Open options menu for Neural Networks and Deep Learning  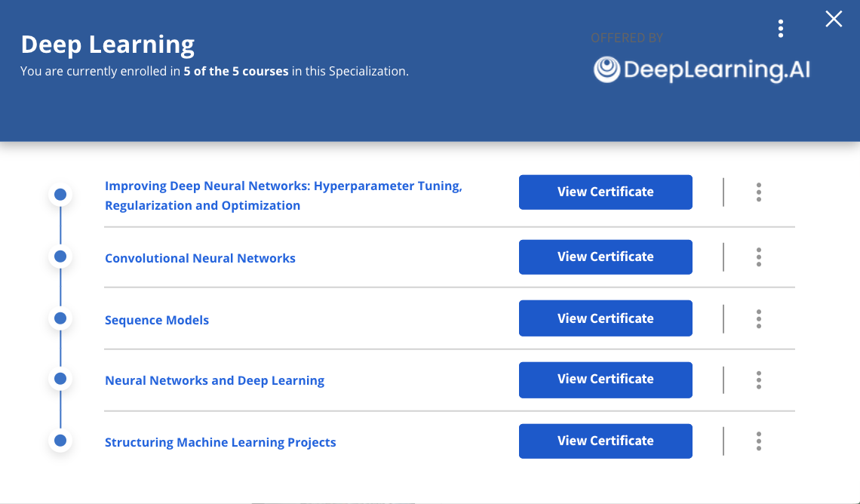(x=758, y=380)
